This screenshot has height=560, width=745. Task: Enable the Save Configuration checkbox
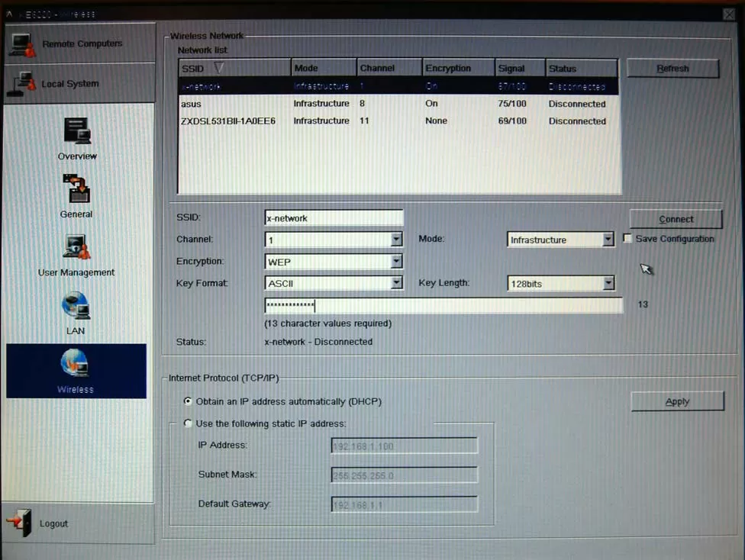(x=627, y=239)
